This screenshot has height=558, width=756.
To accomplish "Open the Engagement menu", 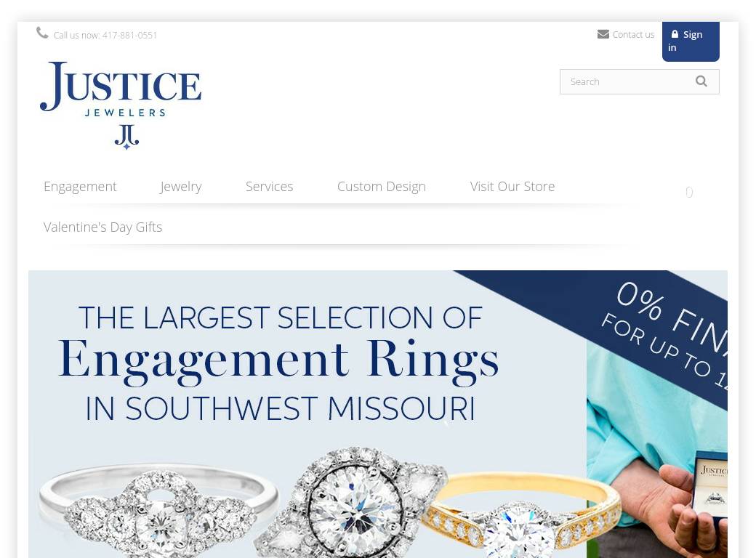I will click(x=80, y=187).
